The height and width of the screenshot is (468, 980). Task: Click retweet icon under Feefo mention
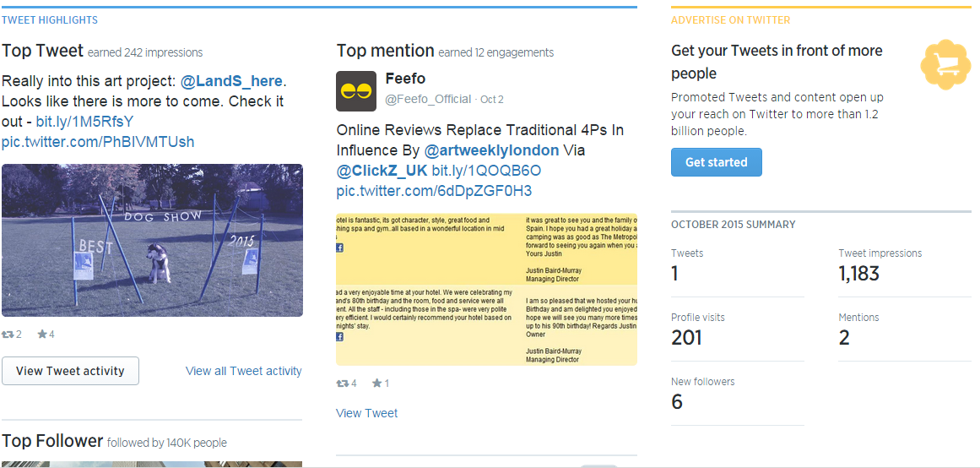(343, 384)
